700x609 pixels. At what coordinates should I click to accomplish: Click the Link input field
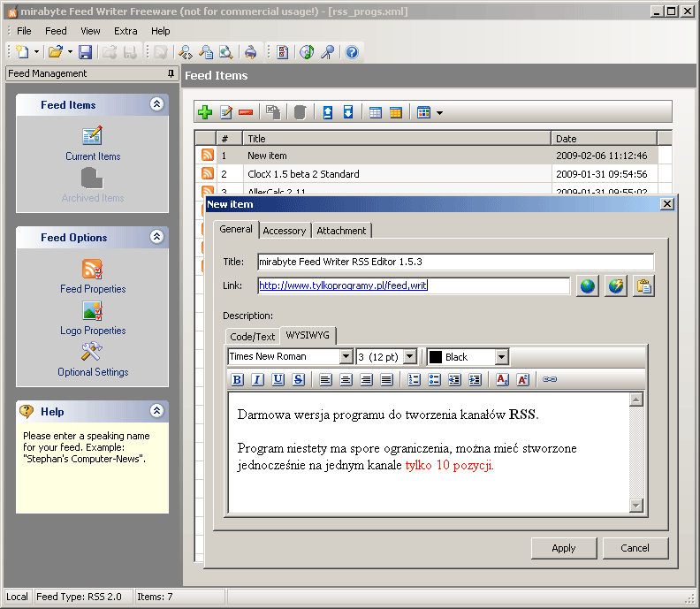point(414,285)
